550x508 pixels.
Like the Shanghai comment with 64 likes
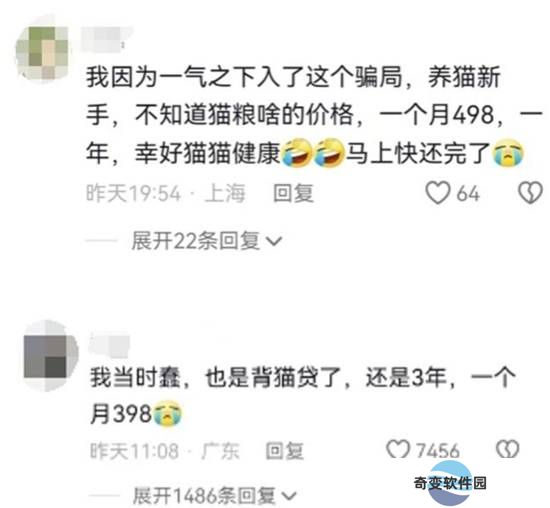click(437, 193)
